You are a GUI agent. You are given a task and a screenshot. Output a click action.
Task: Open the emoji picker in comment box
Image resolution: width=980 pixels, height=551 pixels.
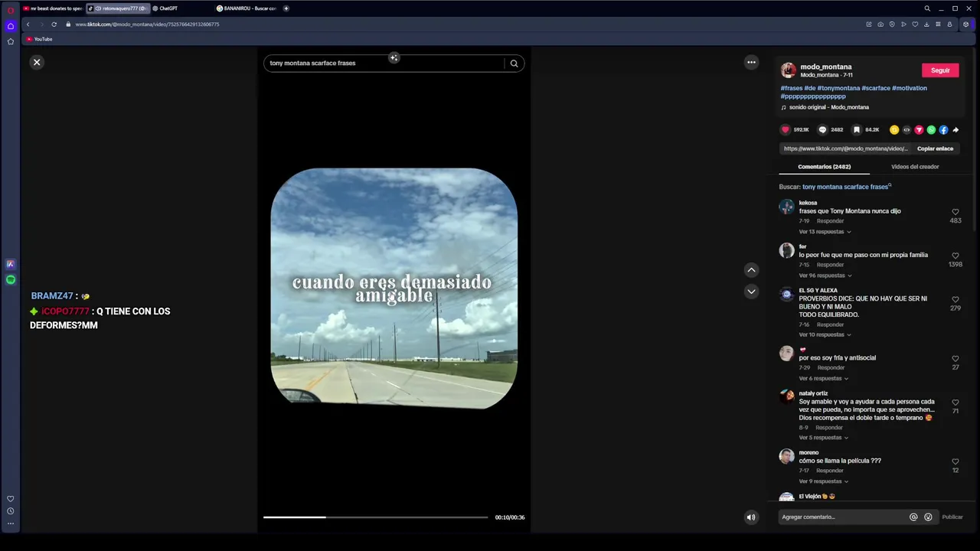pos(928,517)
